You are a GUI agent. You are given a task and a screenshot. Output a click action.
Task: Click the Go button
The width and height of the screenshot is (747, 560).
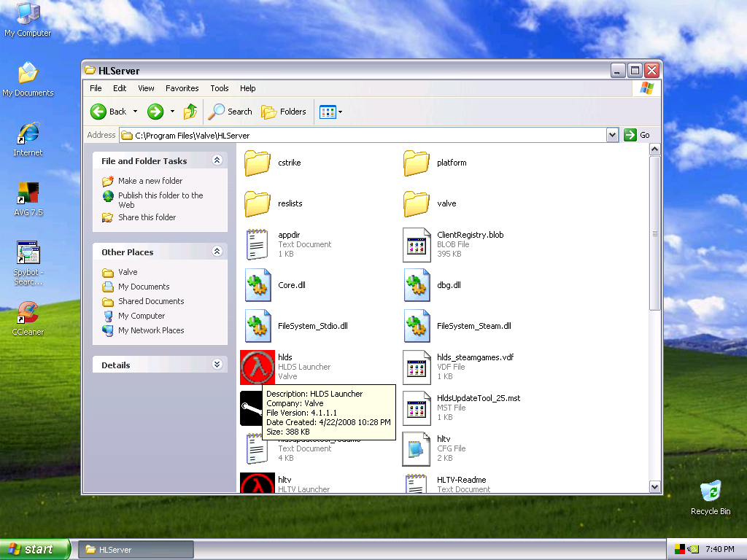click(x=637, y=135)
